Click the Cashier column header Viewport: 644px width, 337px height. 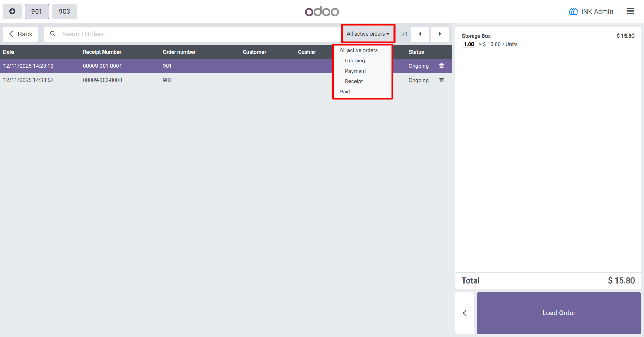pyautogui.click(x=307, y=52)
